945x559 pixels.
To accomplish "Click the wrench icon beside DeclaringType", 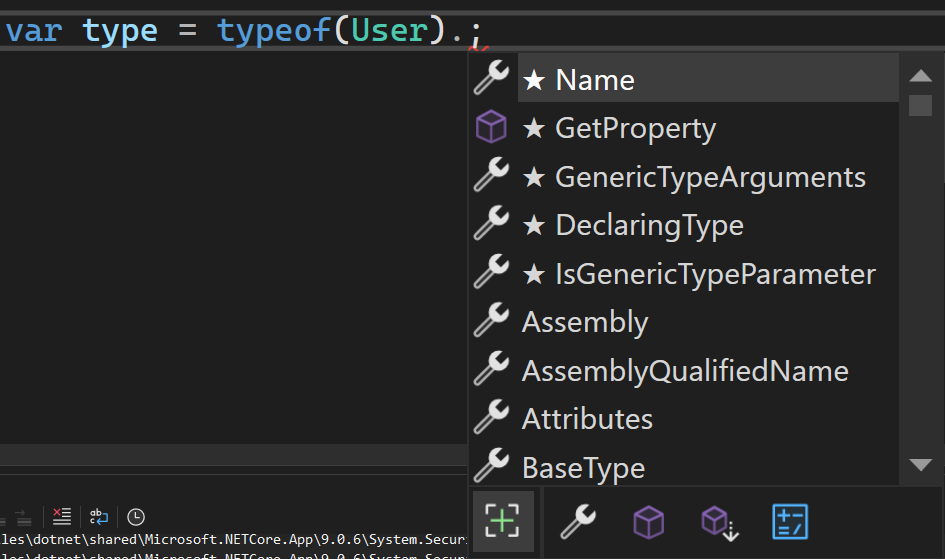I will click(492, 223).
